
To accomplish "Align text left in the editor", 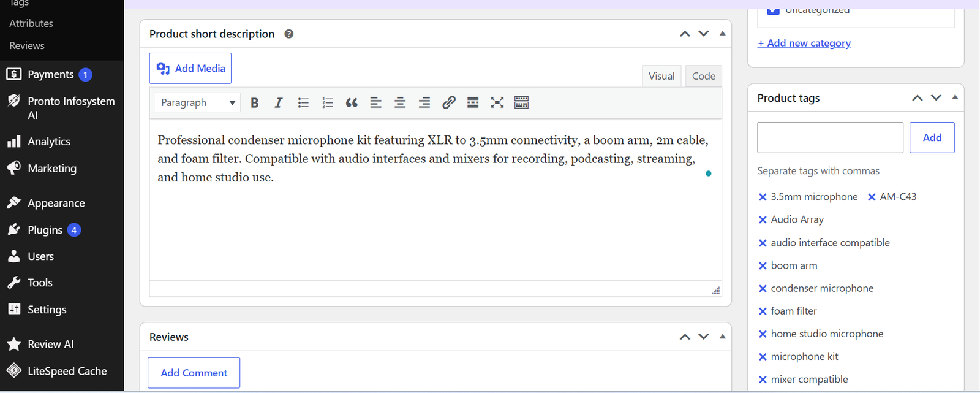I will (376, 102).
